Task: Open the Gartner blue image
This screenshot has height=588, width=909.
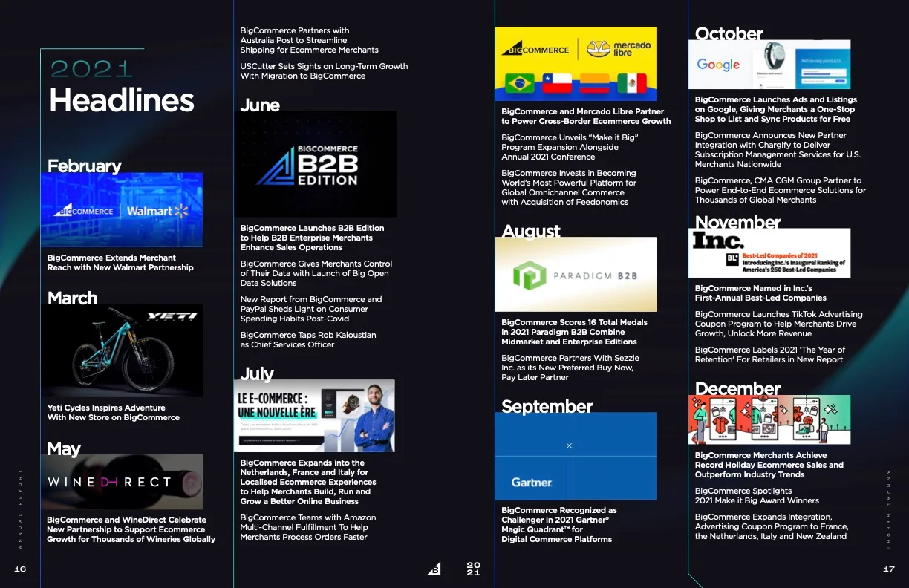Action: coord(576,456)
